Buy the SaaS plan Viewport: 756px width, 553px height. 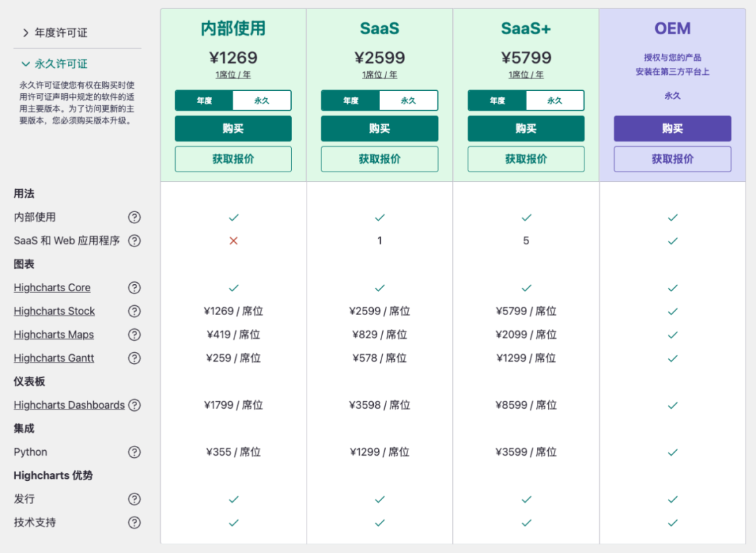click(x=379, y=128)
